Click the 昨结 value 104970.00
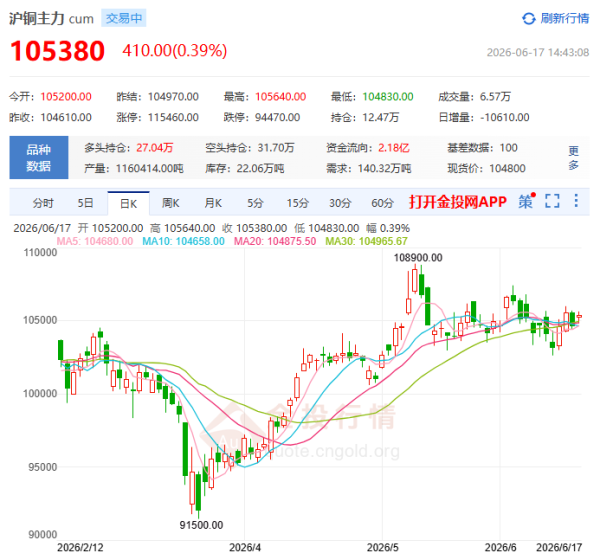This screenshot has height=553, width=600. 173,97
